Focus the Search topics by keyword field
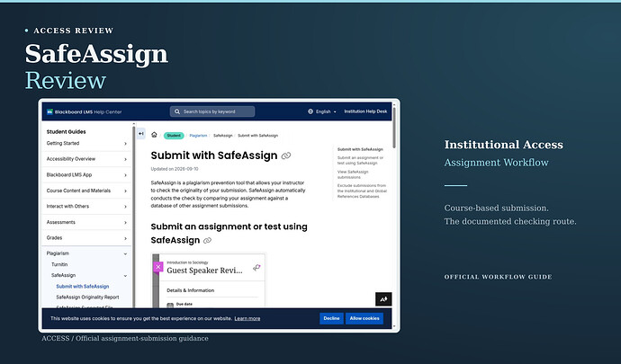Image resolution: width=621 pixels, height=364 pixels. click(x=212, y=111)
